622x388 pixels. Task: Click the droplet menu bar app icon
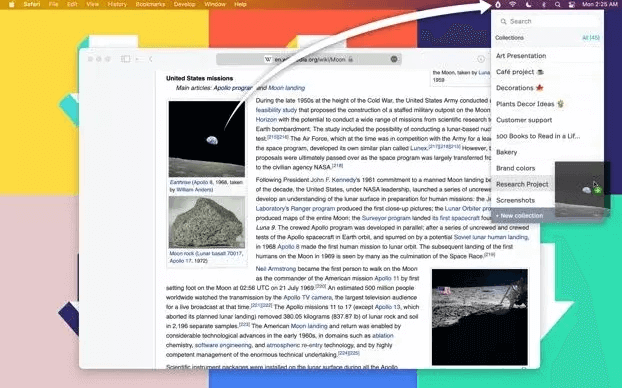pos(498,4)
